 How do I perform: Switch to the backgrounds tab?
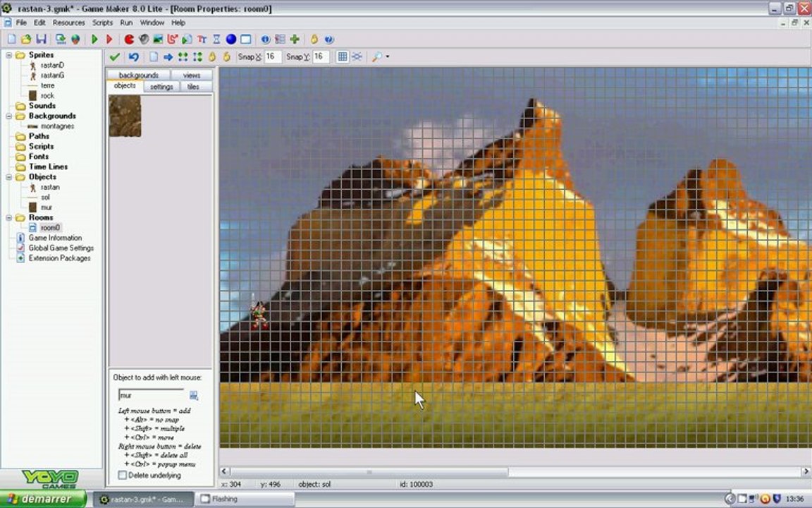click(x=138, y=75)
